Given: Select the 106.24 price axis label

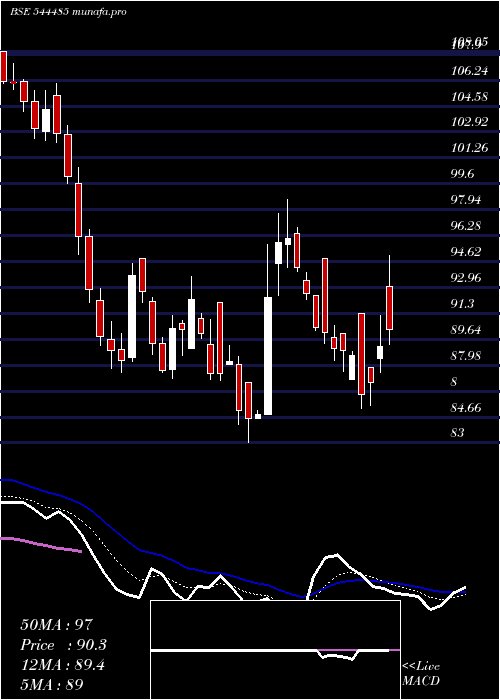Looking at the screenshot, I should tap(470, 70).
